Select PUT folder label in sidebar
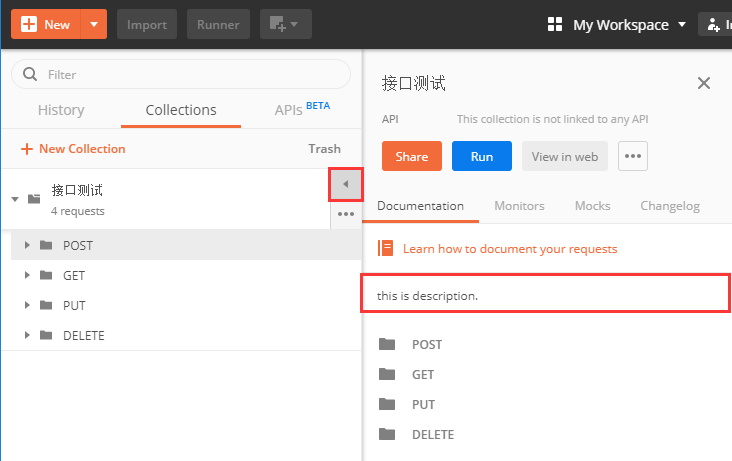This screenshot has height=461, width=732. click(x=74, y=305)
